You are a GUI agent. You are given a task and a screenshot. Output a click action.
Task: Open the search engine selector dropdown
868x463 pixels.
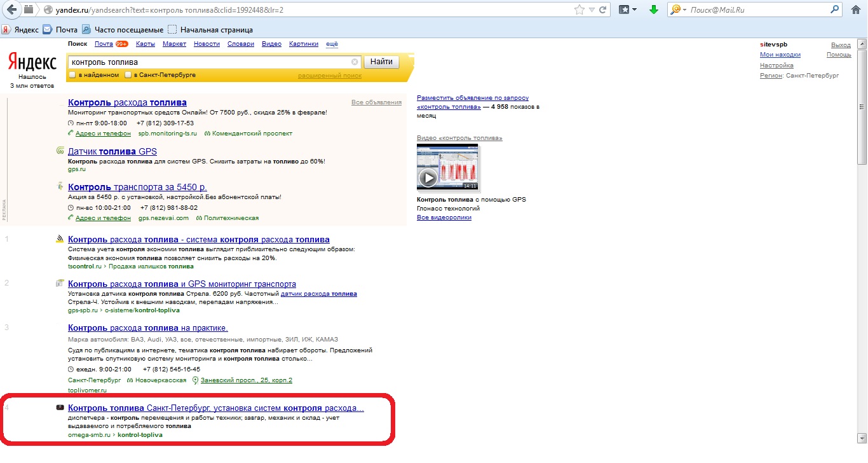click(677, 10)
